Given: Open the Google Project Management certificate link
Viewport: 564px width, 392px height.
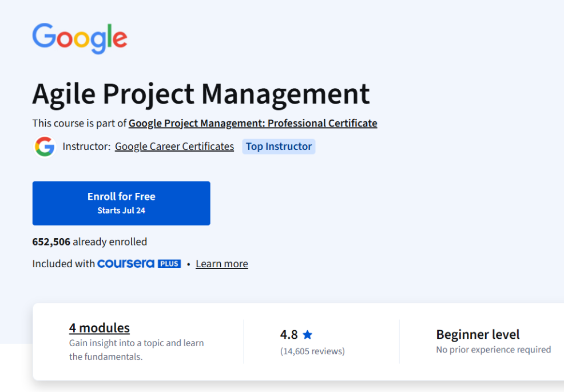Looking at the screenshot, I should 253,123.
